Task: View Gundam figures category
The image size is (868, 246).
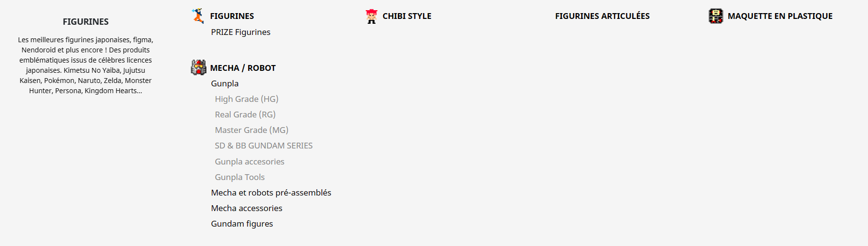Action: tap(241, 224)
